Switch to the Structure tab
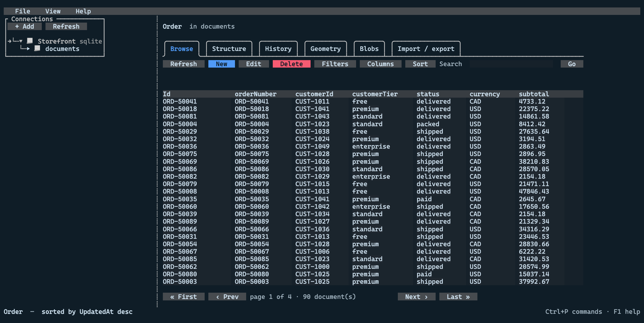The height and width of the screenshot is (323, 644). (229, 49)
